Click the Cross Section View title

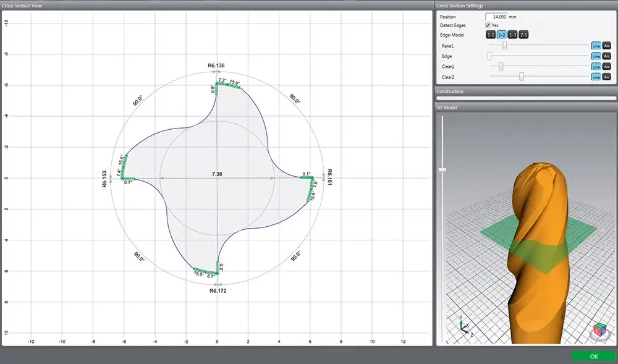[22, 6]
